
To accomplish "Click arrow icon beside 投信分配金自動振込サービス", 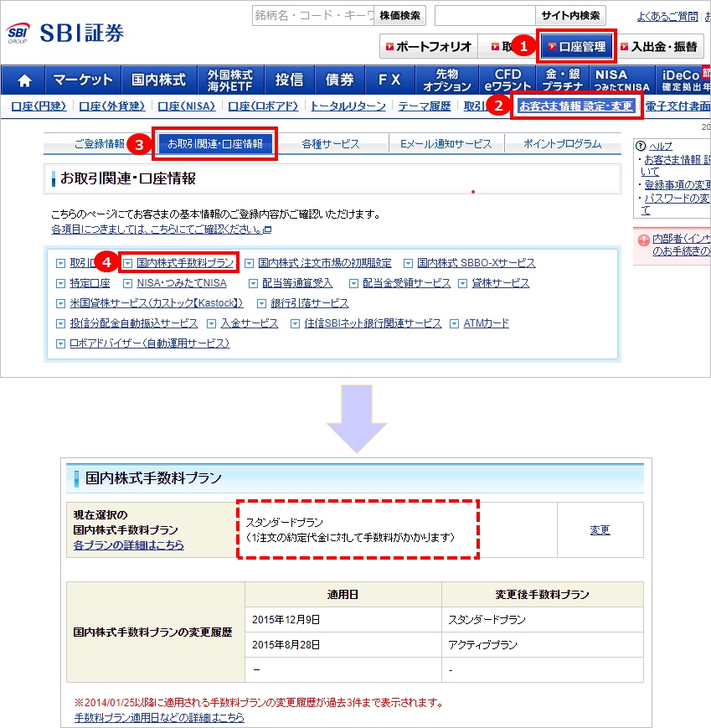I will [60, 323].
